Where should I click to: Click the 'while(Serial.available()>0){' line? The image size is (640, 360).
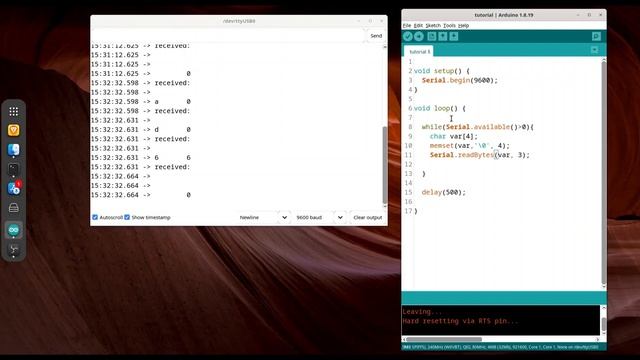pos(478,127)
